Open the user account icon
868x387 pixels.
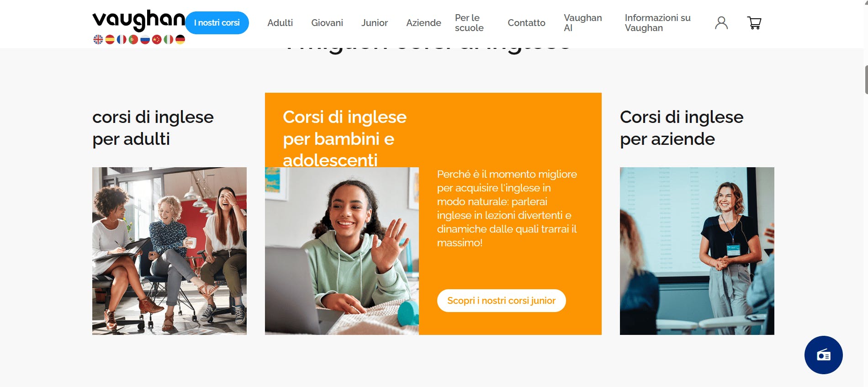click(x=721, y=23)
